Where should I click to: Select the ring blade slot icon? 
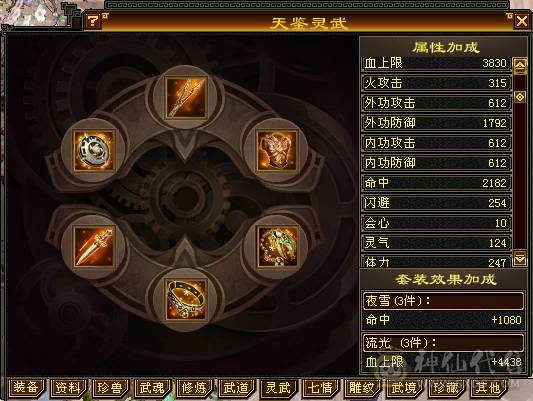(94, 151)
